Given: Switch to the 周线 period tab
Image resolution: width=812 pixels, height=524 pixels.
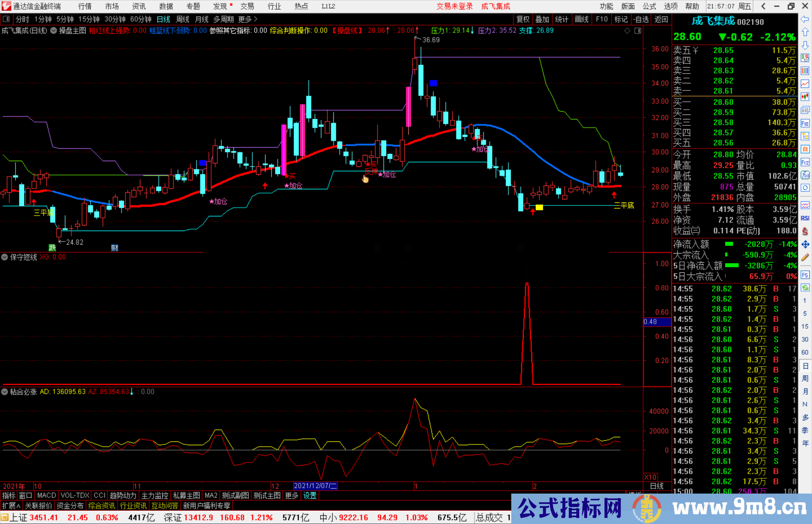Looking at the screenshot, I should (183, 19).
